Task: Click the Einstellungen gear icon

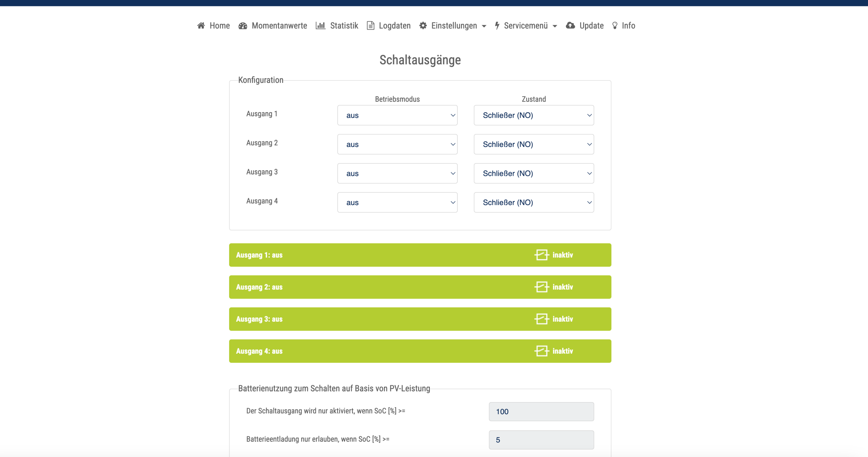Action: point(423,25)
